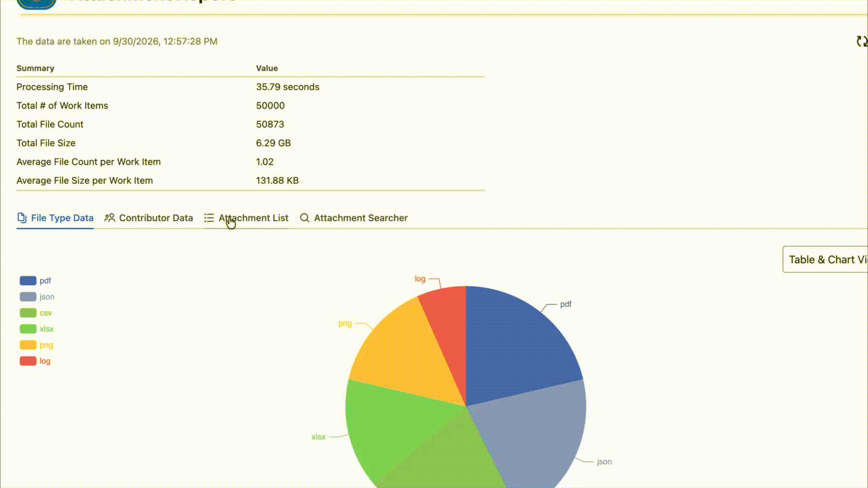Image resolution: width=868 pixels, height=488 pixels.
Task: Click the 'log' label above the pie
Action: [420, 279]
